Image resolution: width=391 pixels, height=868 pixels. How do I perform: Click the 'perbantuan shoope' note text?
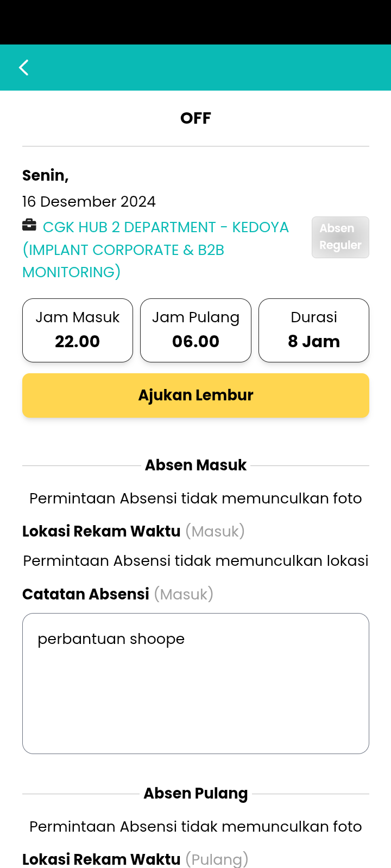click(111, 639)
